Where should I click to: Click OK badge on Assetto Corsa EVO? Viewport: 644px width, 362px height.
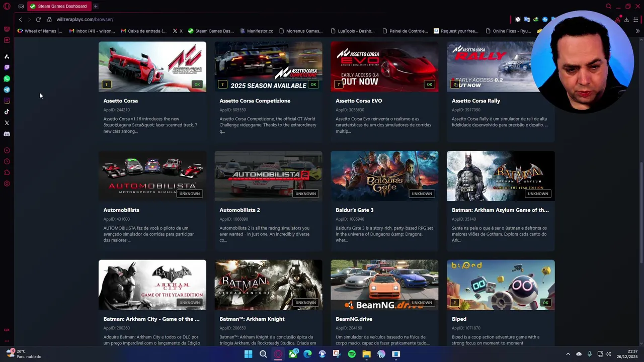click(430, 84)
